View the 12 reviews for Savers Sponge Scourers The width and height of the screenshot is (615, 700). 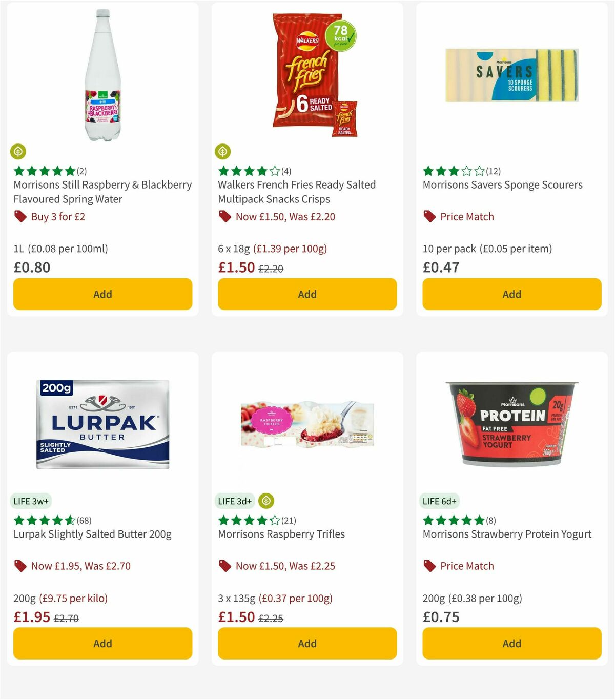[x=493, y=171]
